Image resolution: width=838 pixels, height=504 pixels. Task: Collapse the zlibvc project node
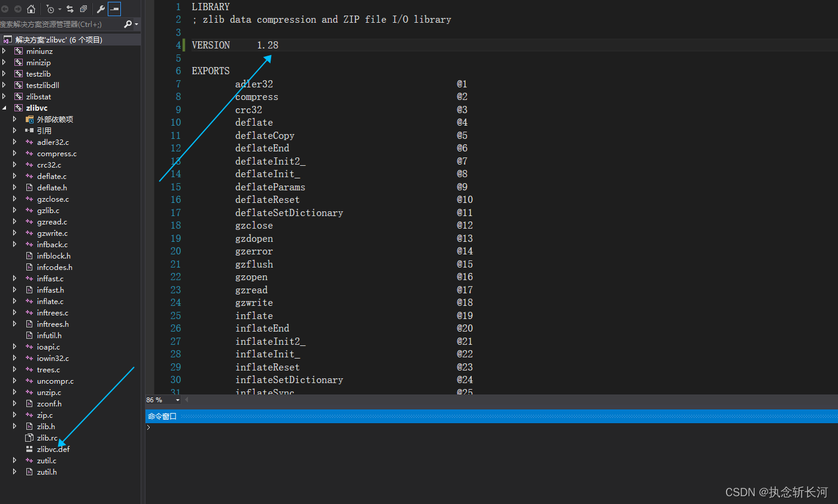pyautogui.click(x=4, y=108)
